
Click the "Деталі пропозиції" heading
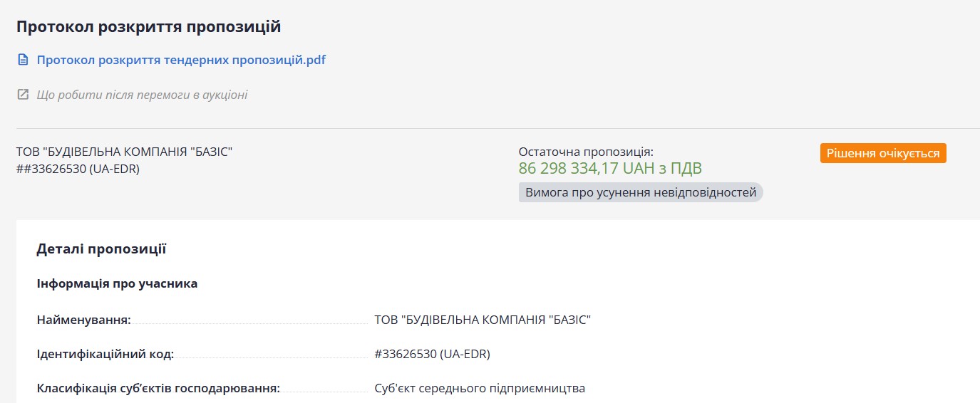point(101,249)
